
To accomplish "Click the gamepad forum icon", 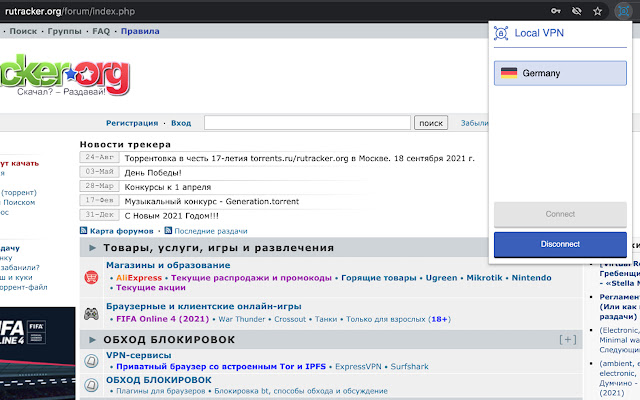I will [x=91, y=313].
